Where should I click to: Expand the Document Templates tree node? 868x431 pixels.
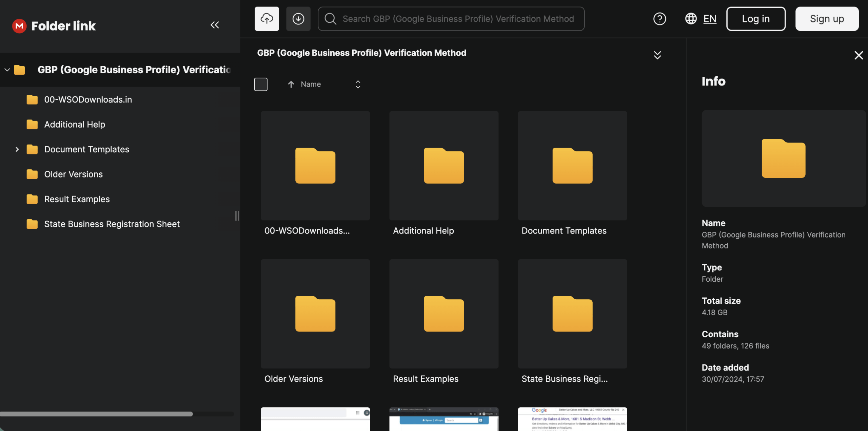[17, 149]
